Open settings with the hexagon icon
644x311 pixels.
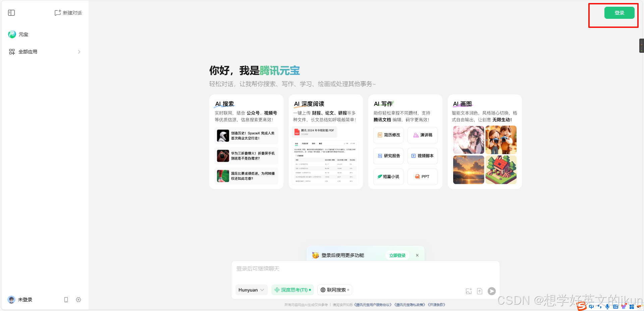[x=78, y=300]
